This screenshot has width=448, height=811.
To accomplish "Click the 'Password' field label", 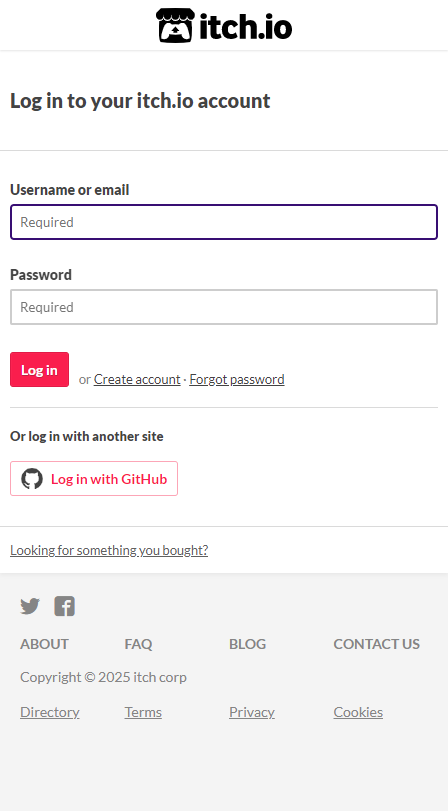I will [x=41, y=275].
